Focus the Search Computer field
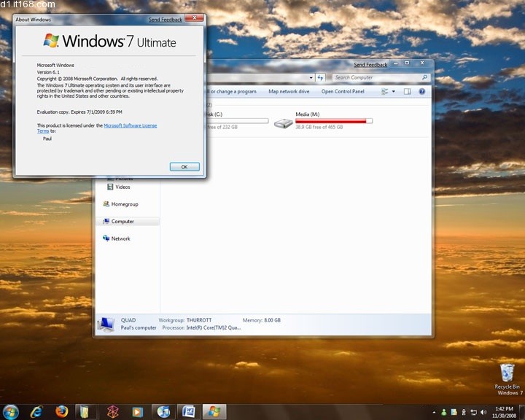The height and width of the screenshot is (420, 525). pyautogui.click(x=381, y=78)
